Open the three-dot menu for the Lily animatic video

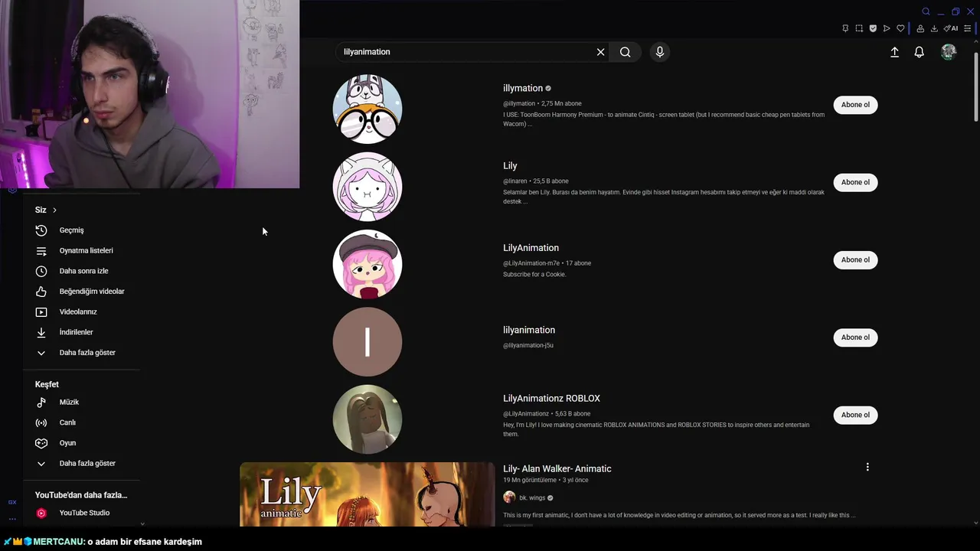867,467
